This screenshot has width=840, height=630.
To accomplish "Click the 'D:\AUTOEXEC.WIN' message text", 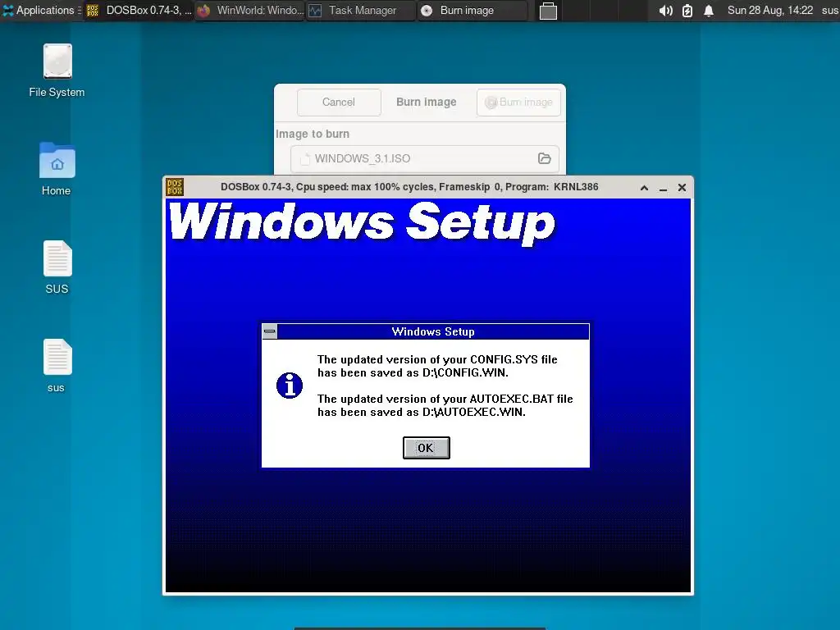I will click(x=473, y=412).
